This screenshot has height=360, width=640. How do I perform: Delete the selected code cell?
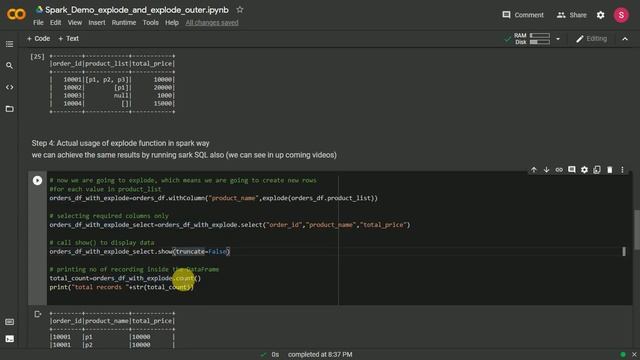[x=609, y=170]
